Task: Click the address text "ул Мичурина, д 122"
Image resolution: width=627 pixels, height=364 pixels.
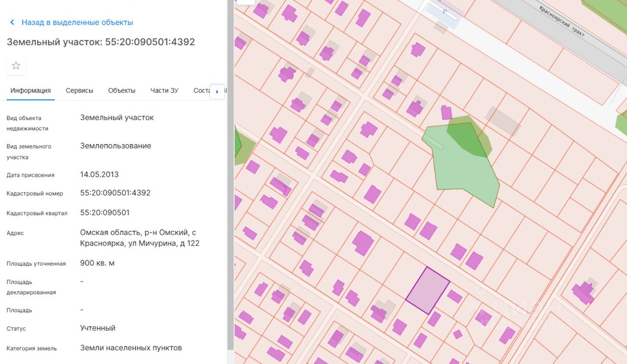Action: [x=169, y=243]
